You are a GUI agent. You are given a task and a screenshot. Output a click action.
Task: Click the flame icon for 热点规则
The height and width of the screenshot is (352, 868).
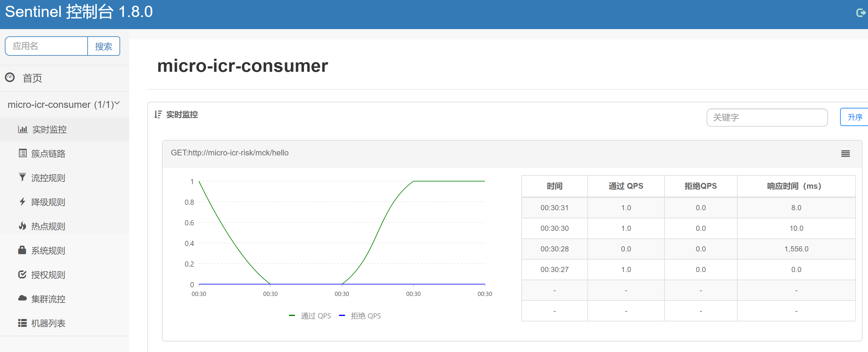pos(22,226)
